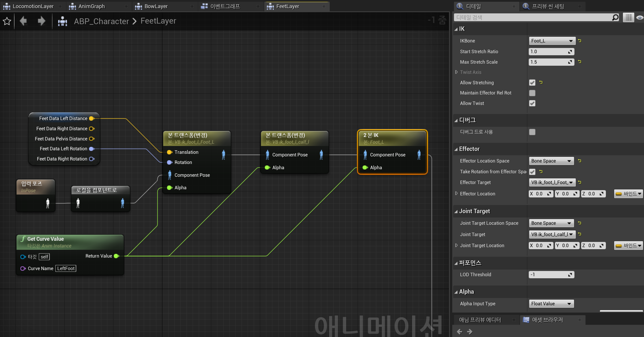Expand the Twist Axis property
Viewport: 644px width, 337px height.
(456, 72)
